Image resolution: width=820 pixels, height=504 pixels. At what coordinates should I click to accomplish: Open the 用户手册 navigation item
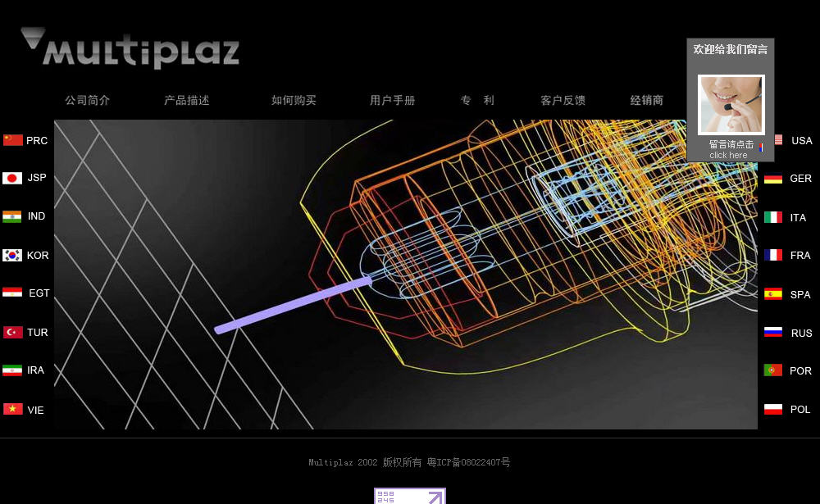pos(392,100)
